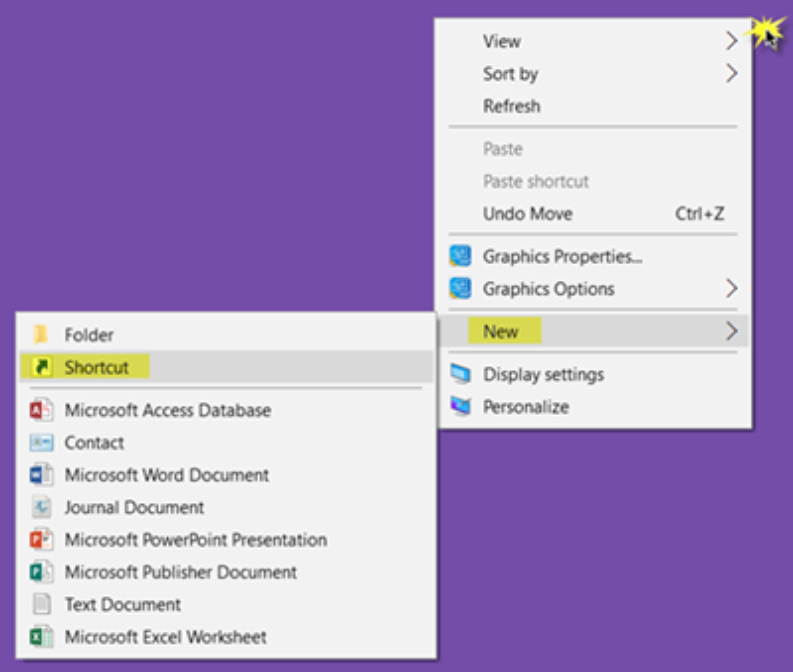
Task: Create a new Text Document
Action: tap(122, 605)
